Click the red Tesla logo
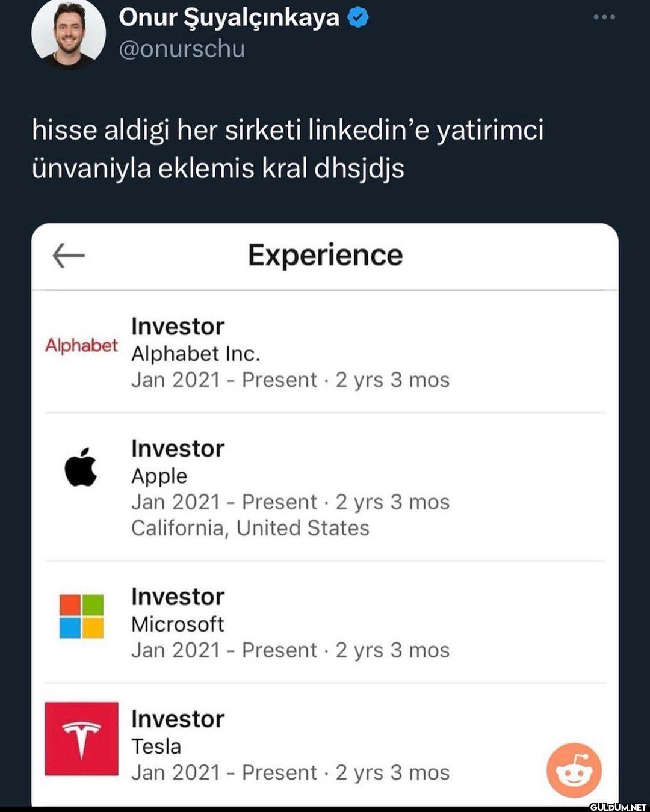The image size is (650, 812). [81, 739]
